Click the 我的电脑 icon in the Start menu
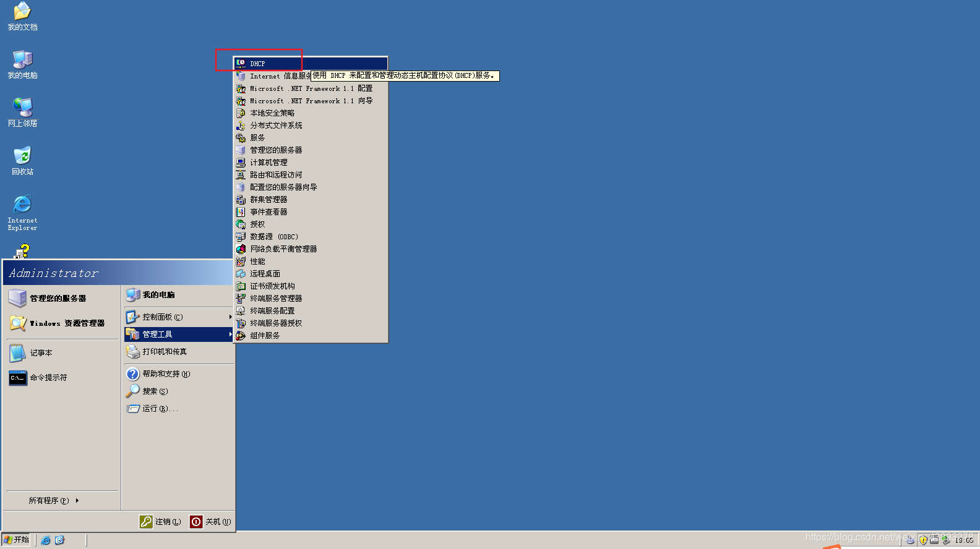 (133, 295)
